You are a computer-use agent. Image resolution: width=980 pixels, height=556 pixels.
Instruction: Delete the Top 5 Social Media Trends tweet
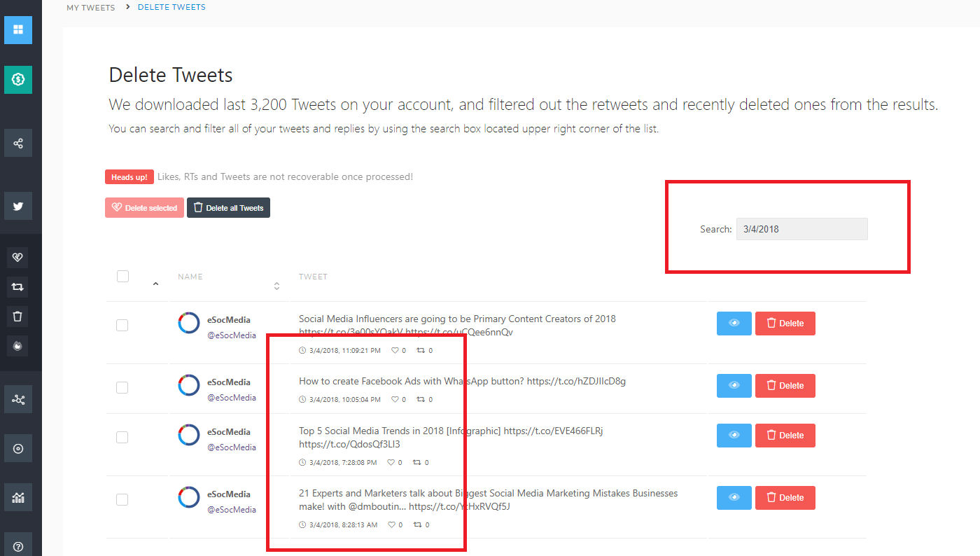pyautogui.click(x=785, y=436)
